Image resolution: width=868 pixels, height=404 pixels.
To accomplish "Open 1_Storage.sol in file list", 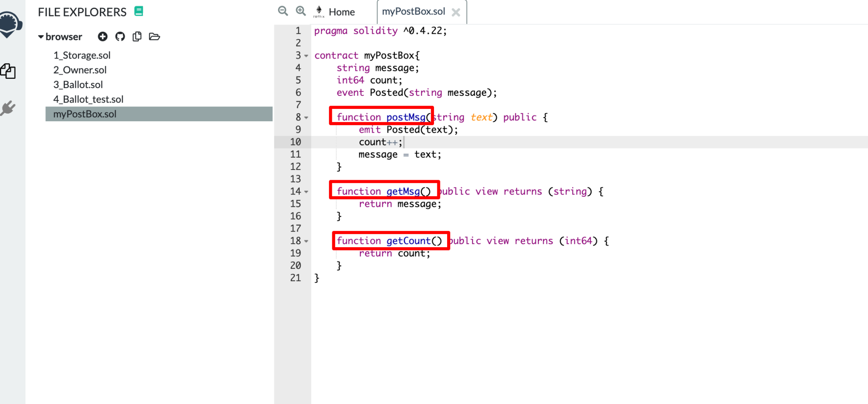I will 82,56.
